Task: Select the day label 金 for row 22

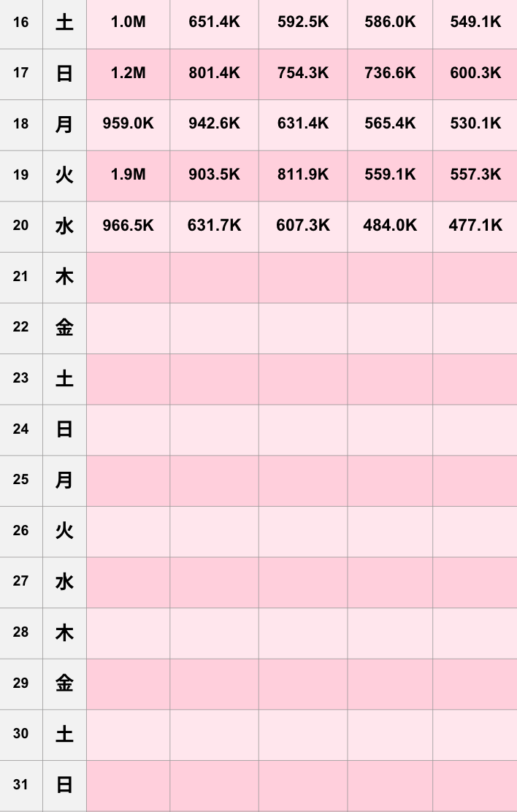Action: pos(64,327)
